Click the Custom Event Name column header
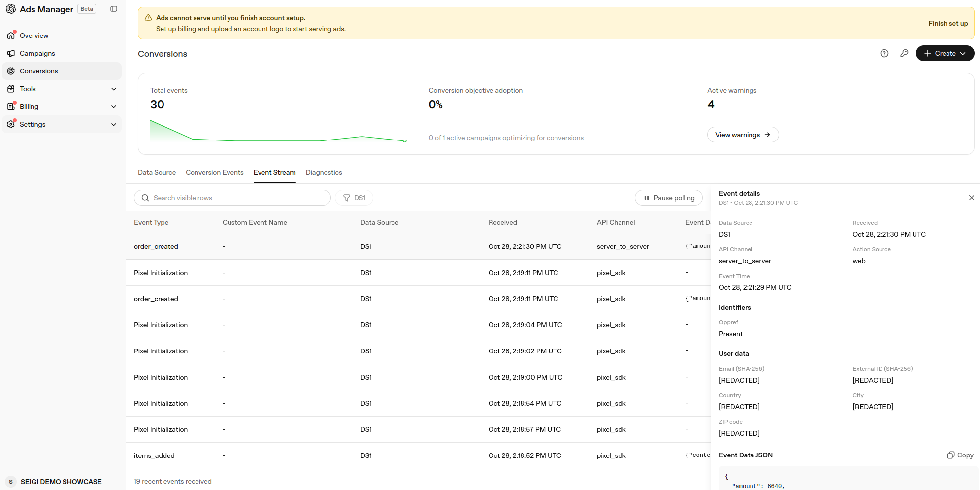 point(255,222)
